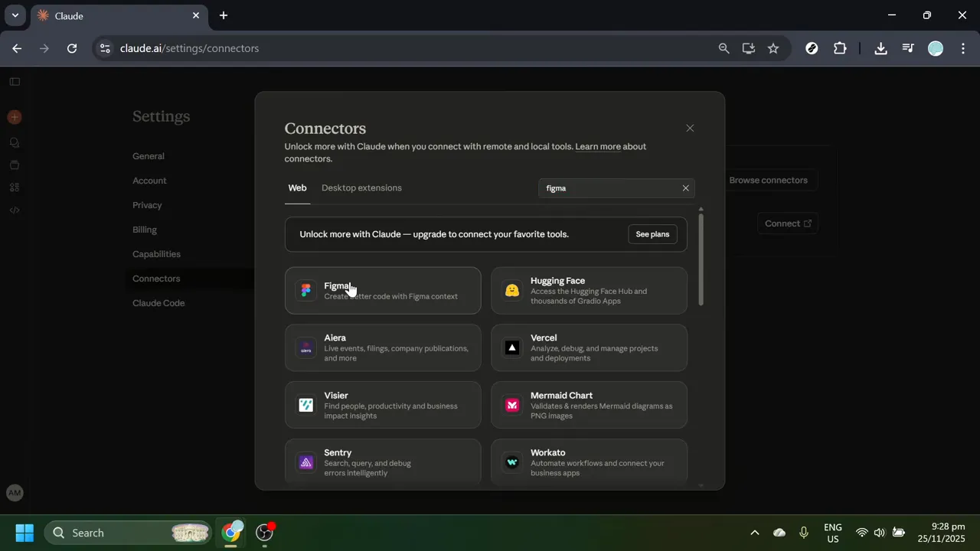The width and height of the screenshot is (980, 551).
Task: Open Billing settings section
Action: pos(145,230)
